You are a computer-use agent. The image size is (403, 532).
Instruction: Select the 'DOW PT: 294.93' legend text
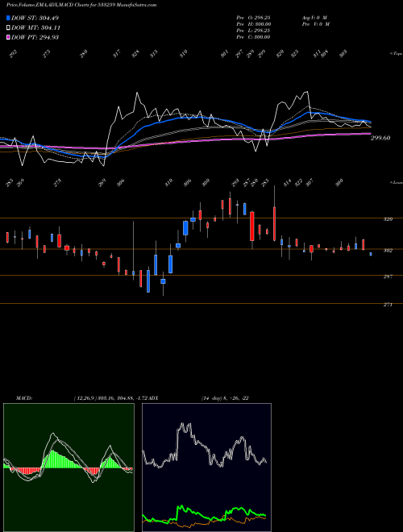point(35,37)
